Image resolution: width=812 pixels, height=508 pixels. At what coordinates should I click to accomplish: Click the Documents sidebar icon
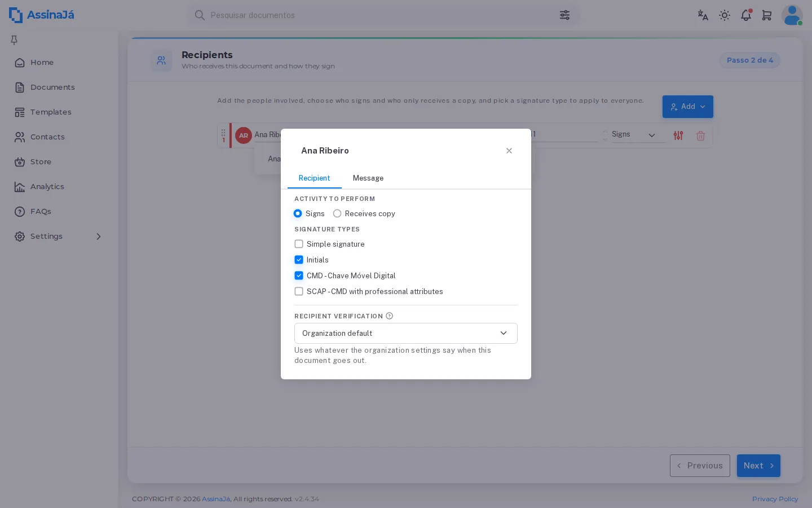click(20, 87)
